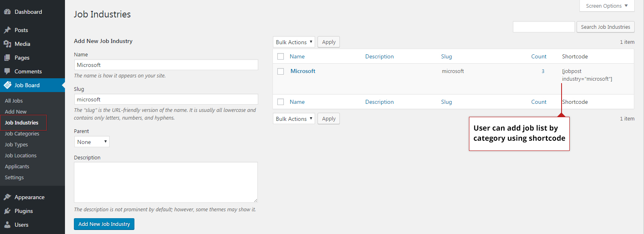Open the Plugins menu
The image size is (644, 234).
pos(32,211)
